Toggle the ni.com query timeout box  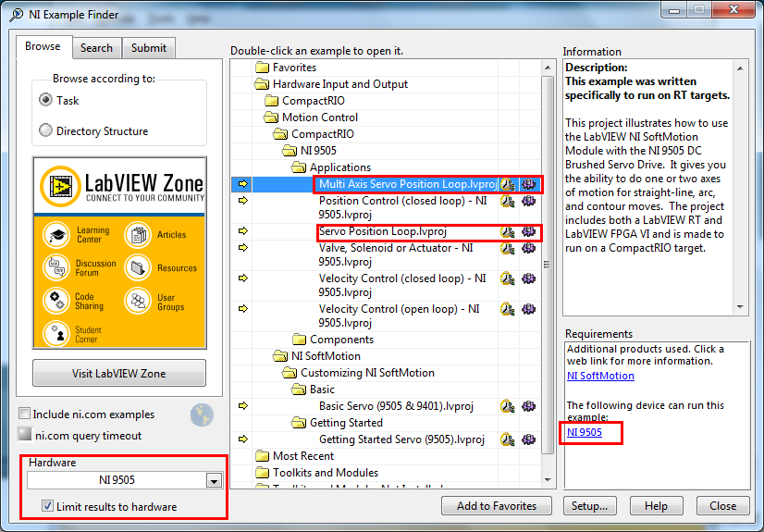coord(24,434)
